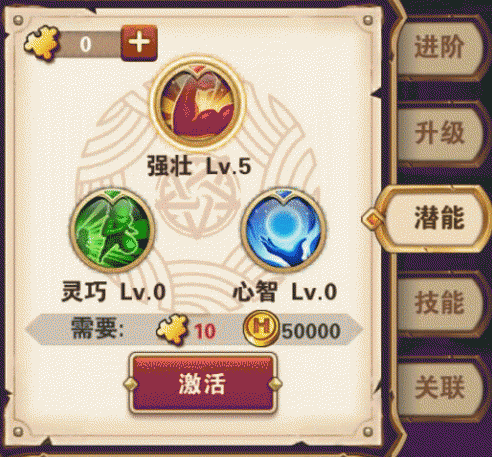Click the gold H coin icon

tap(261, 329)
